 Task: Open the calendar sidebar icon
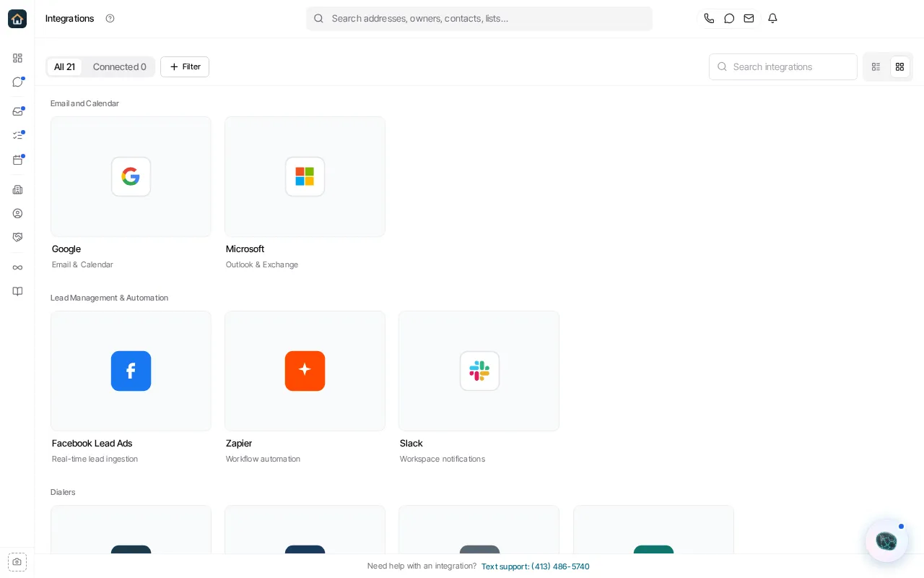pos(17,160)
